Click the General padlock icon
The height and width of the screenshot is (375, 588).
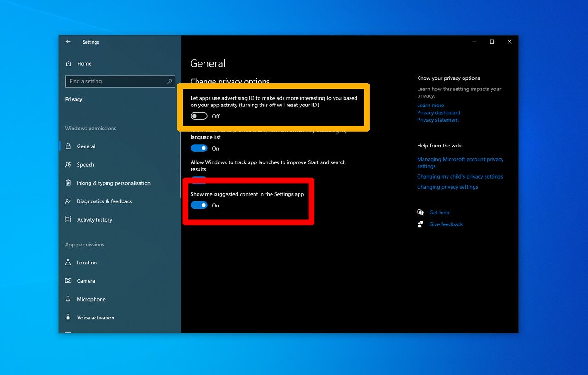[68, 146]
